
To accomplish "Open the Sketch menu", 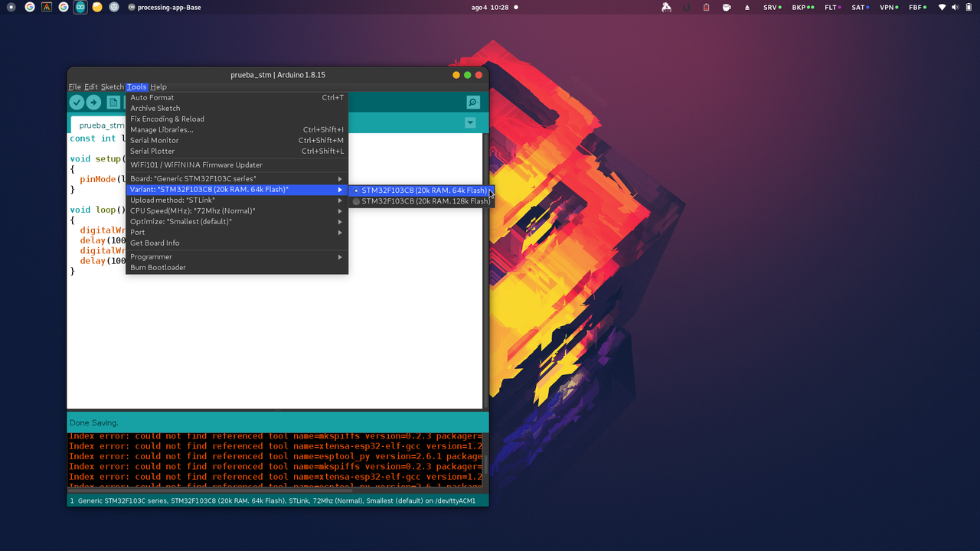I will point(112,87).
